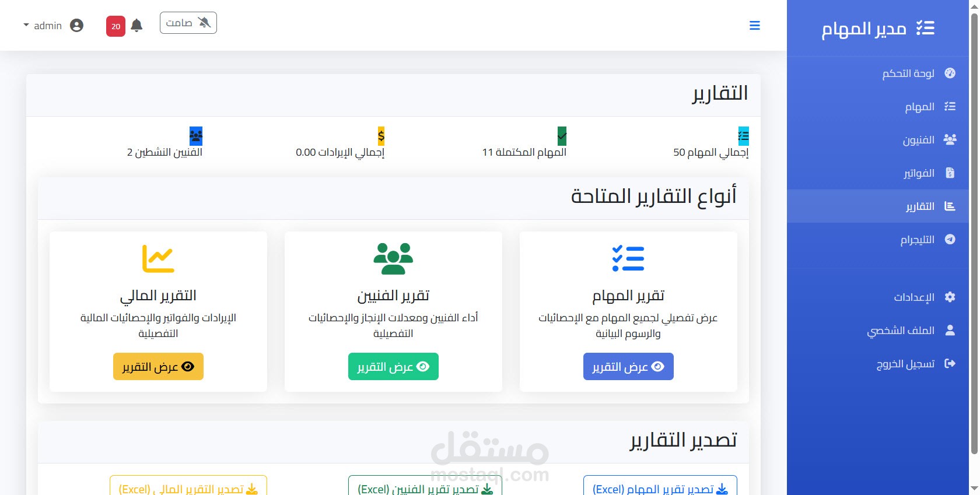This screenshot has height=495, width=980.
Task: Click the Telegram icon in sidebar
Action: click(950, 239)
